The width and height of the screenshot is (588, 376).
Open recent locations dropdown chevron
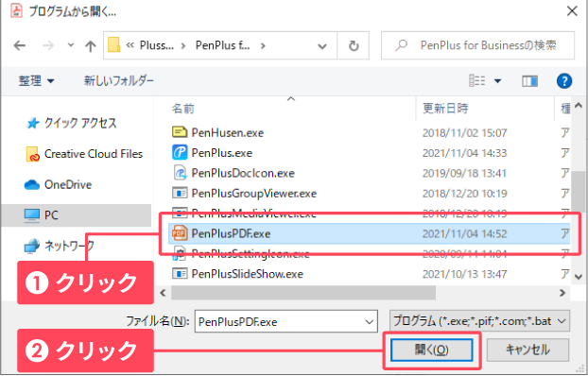(71, 45)
